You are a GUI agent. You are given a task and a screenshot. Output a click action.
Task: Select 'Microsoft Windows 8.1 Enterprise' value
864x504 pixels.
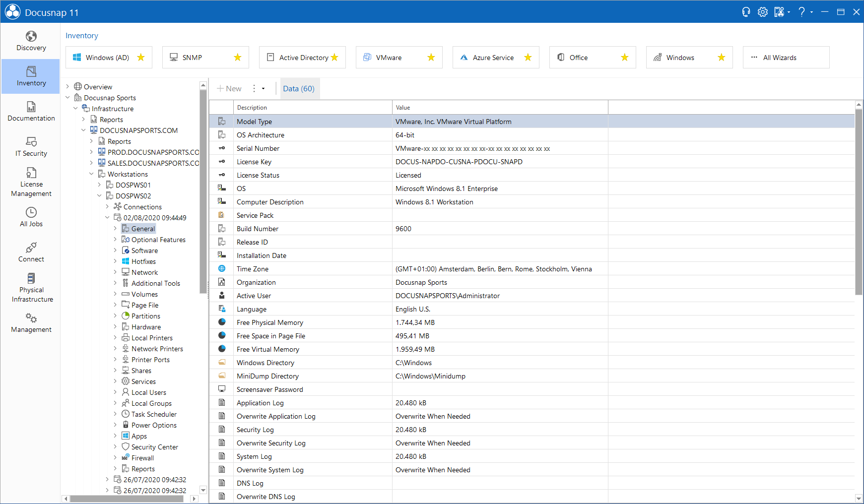click(447, 189)
